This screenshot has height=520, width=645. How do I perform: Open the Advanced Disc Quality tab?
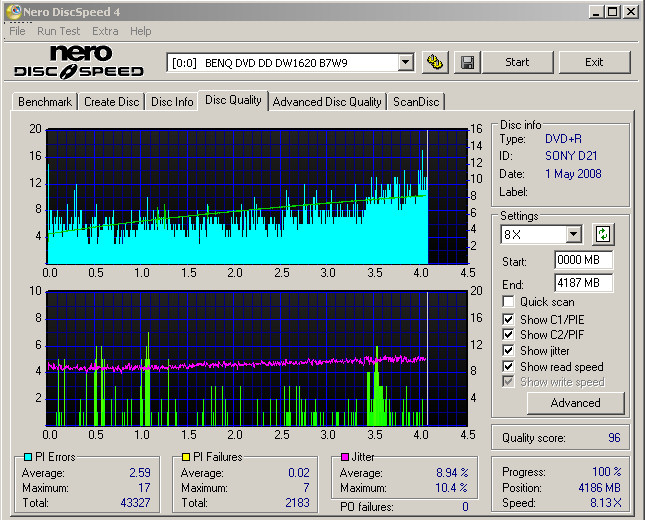[x=327, y=102]
